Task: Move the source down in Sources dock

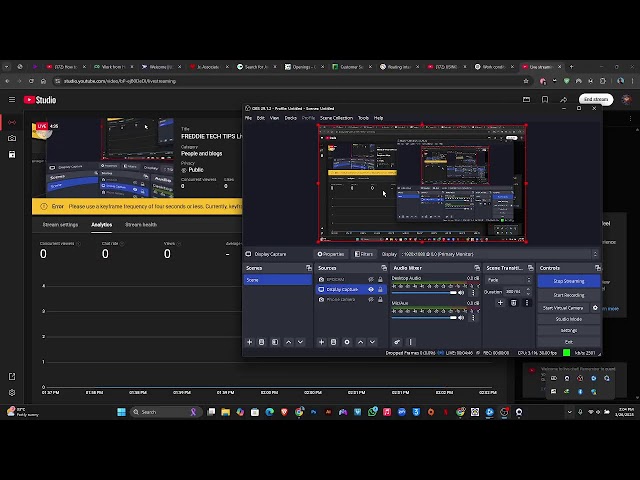Action: pos(372,342)
